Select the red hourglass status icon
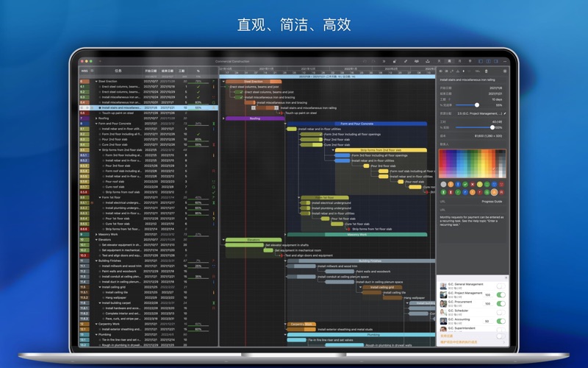Image resolution: width=588 pixels, height=368 pixels. click(x=451, y=192)
